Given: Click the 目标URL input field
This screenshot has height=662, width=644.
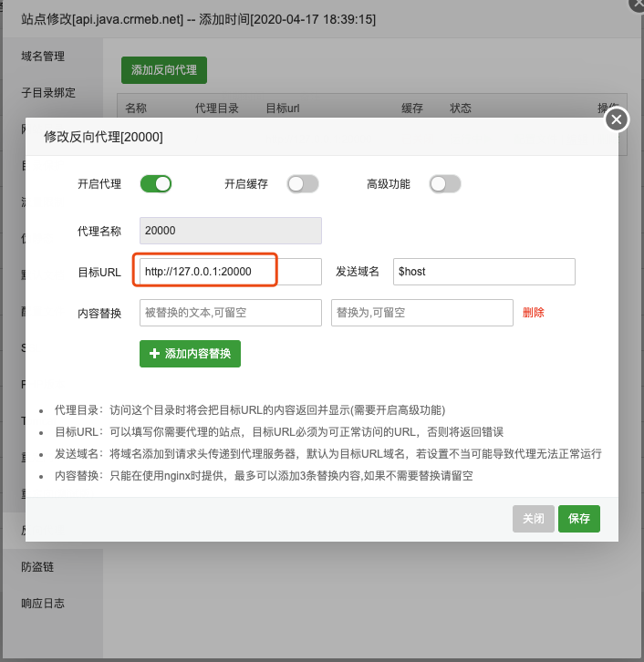Looking at the screenshot, I should pyautogui.click(x=231, y=272).
